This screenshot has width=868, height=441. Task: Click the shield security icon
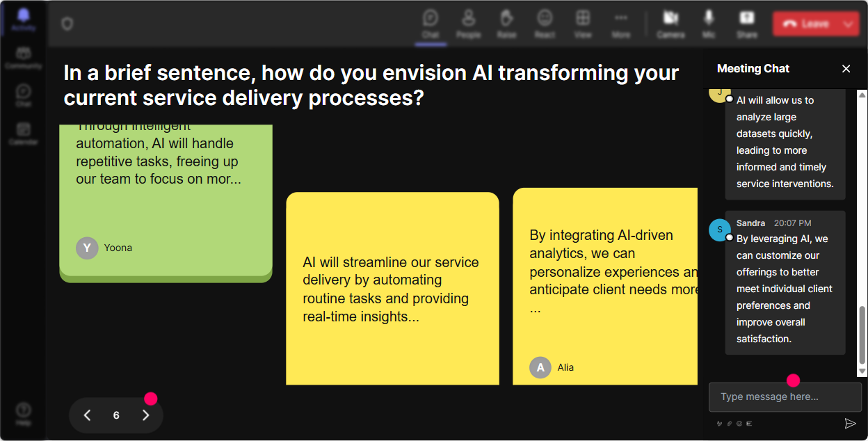click(x=67, y=24)
